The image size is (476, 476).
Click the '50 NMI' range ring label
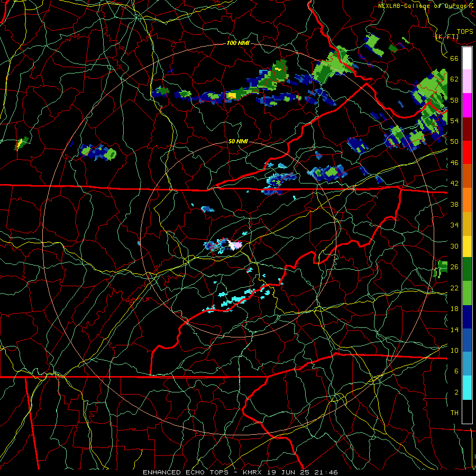coord(238,141)
